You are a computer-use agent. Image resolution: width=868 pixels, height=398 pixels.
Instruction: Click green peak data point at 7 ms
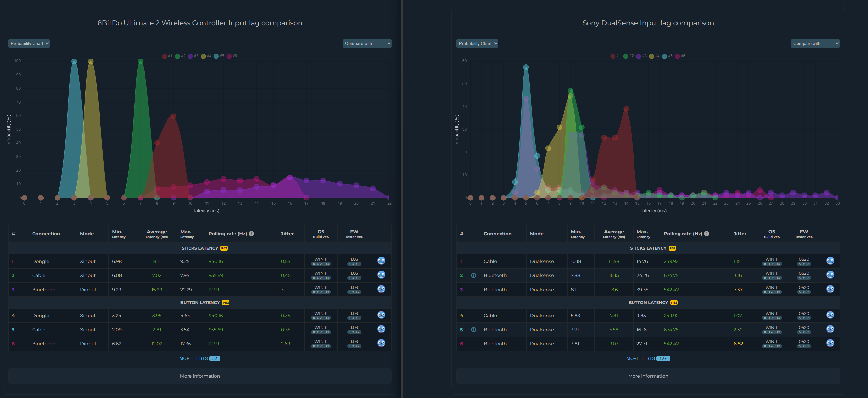pos(141,61)
